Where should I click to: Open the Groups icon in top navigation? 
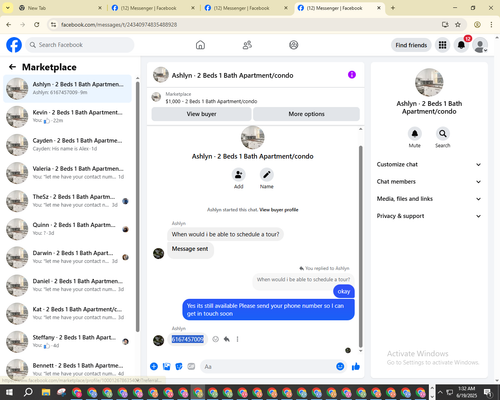tap(294, 45)
